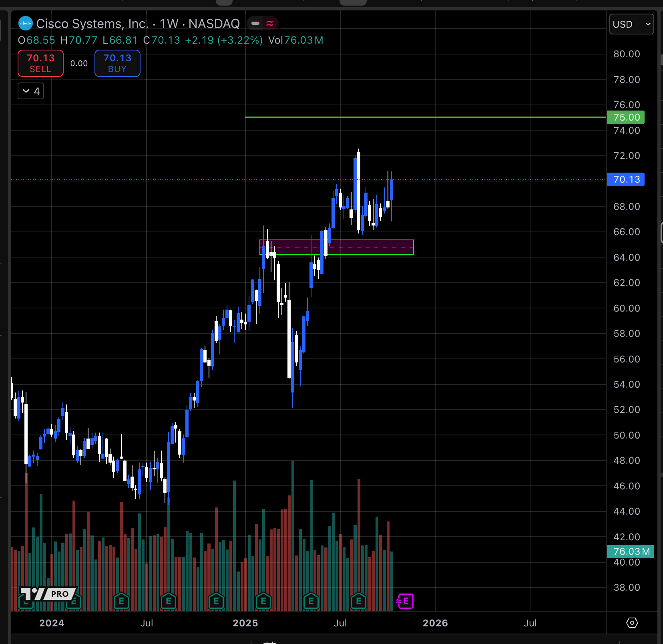Click the last green earnings E marker
663x644 pixels.
[358, 601]
